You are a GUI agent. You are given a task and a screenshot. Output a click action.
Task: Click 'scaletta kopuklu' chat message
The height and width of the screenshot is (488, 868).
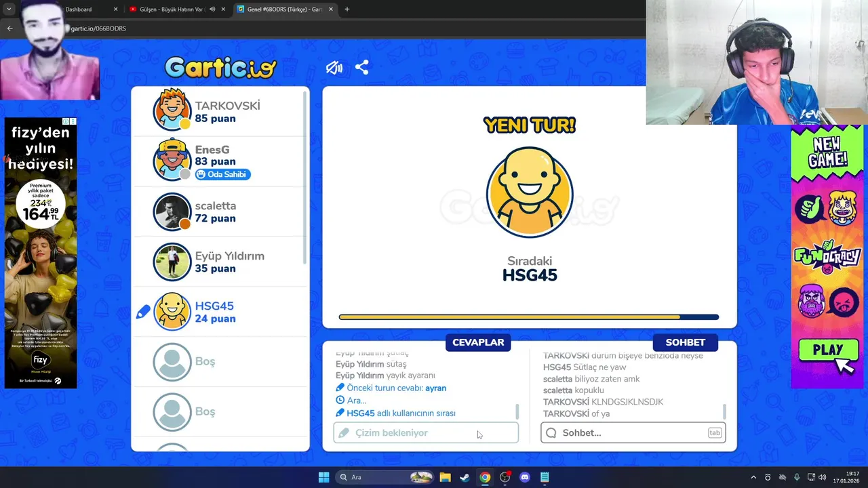click(574, 390)
